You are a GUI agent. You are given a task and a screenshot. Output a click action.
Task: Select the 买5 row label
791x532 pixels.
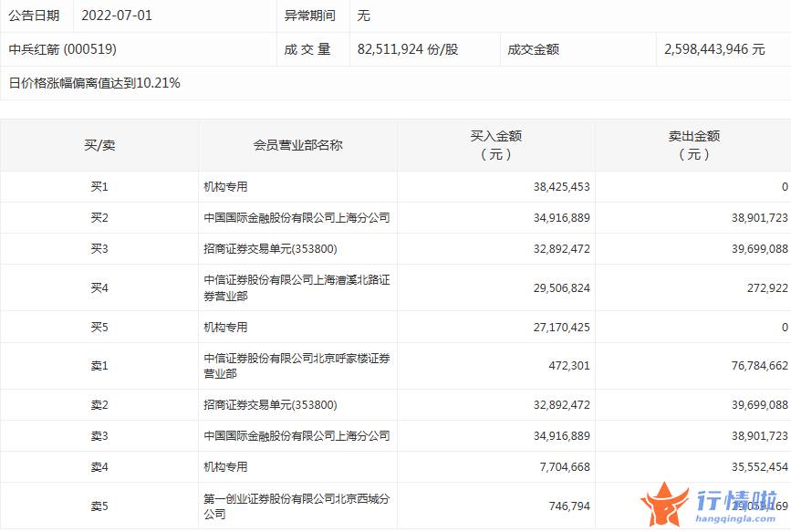pyautogui.click(x=99, y=327)
